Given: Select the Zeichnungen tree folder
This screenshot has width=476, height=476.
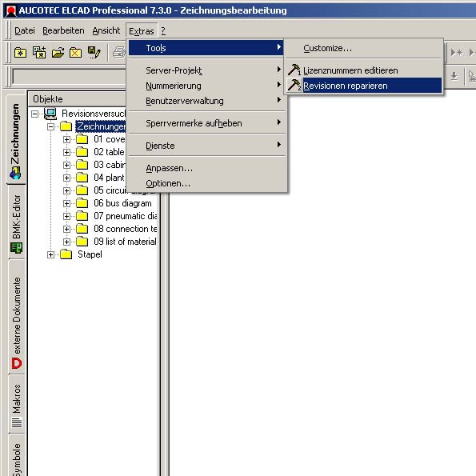Looking at the screenshot, I should (101, 126).
